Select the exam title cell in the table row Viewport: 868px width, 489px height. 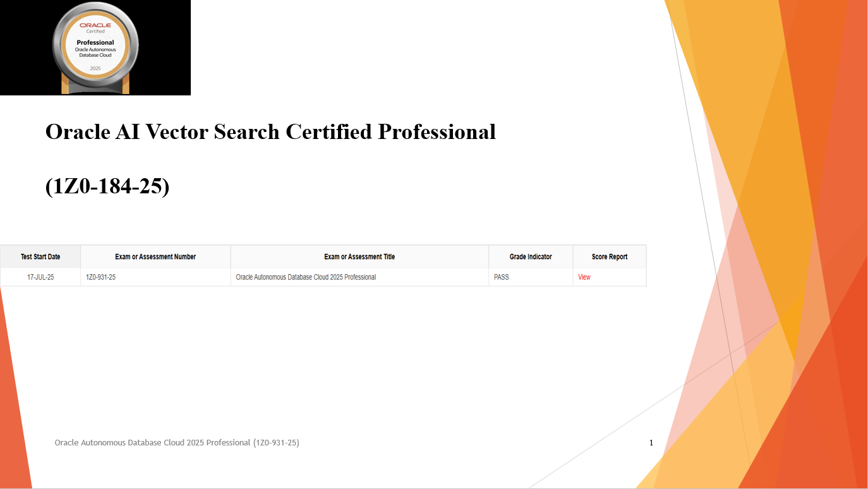tap(359, 277)
